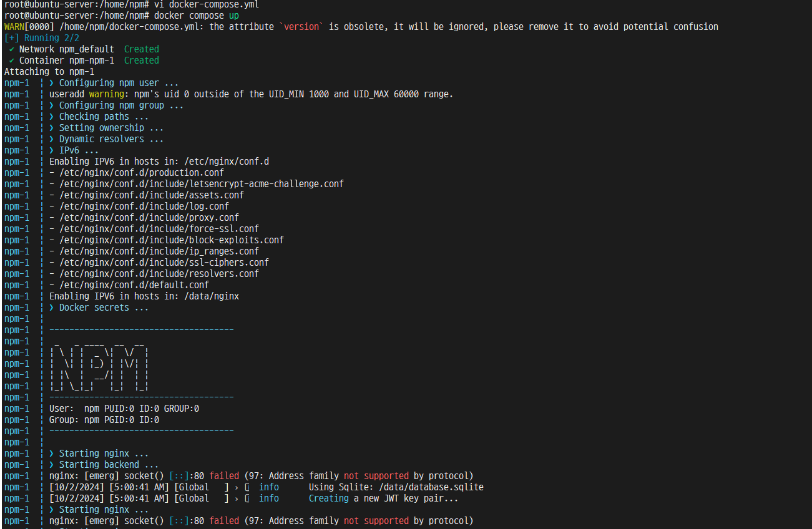Click the 'Attaching to npm-1' line
This screenshot has height=529, width=812.
(49, 72)
